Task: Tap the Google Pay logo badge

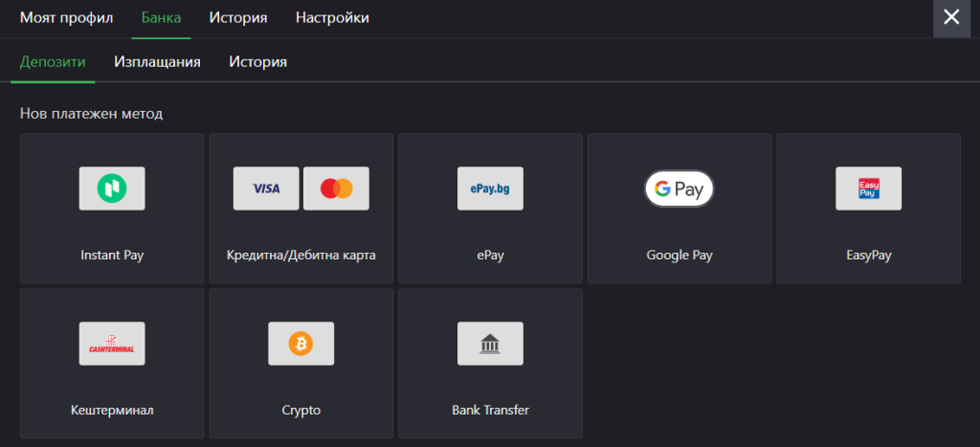Action: [679, 189]
